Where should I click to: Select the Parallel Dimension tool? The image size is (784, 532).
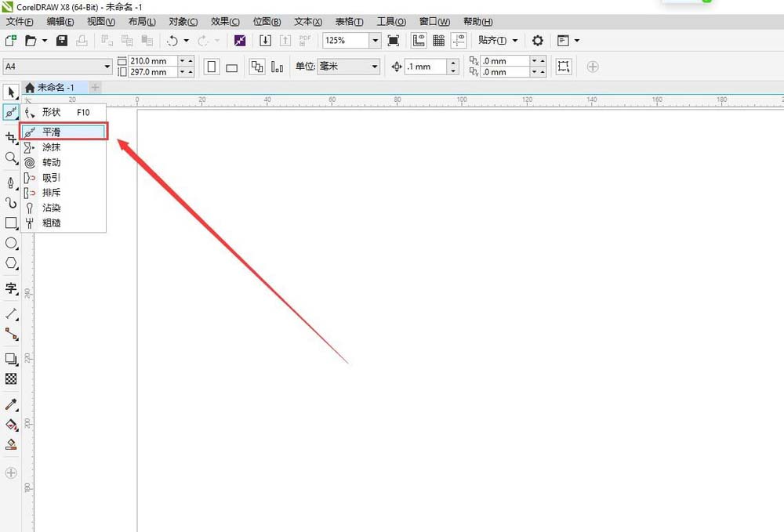[11, 313]
